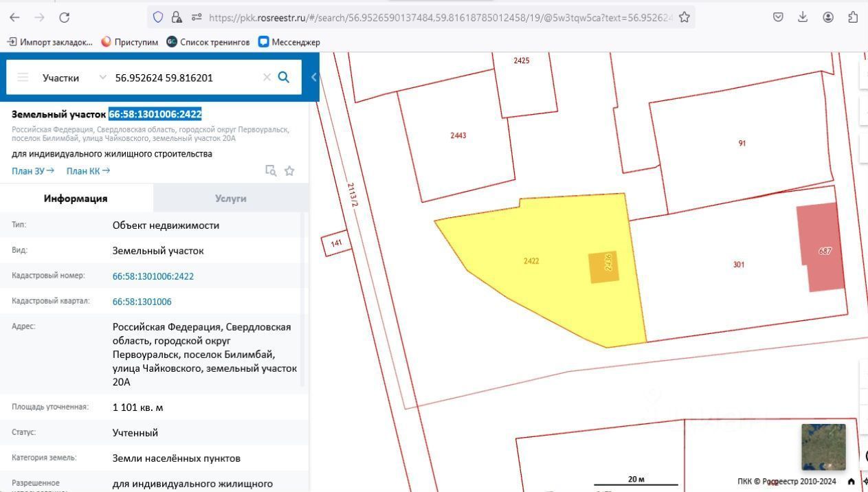The width and height of the screenshot is (868, 492).
Task: Reload the page in browser
Action: (64, 17)
